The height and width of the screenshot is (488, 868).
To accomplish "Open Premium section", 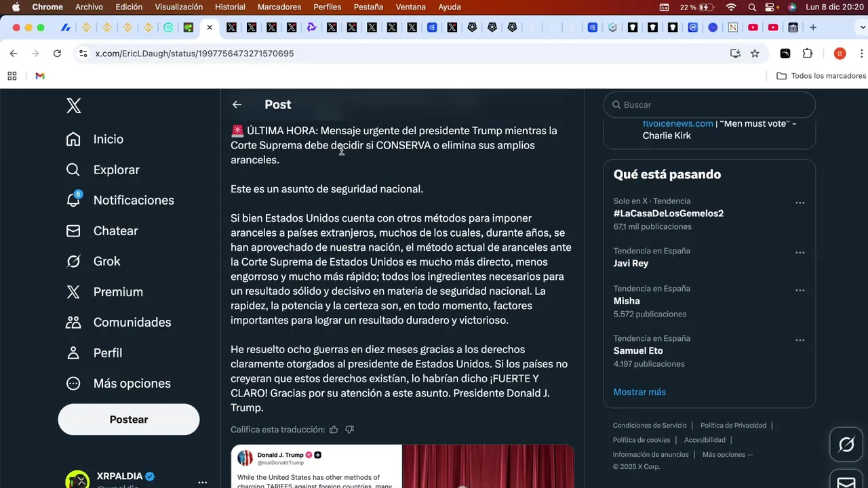I will click(x=104, y=291).
